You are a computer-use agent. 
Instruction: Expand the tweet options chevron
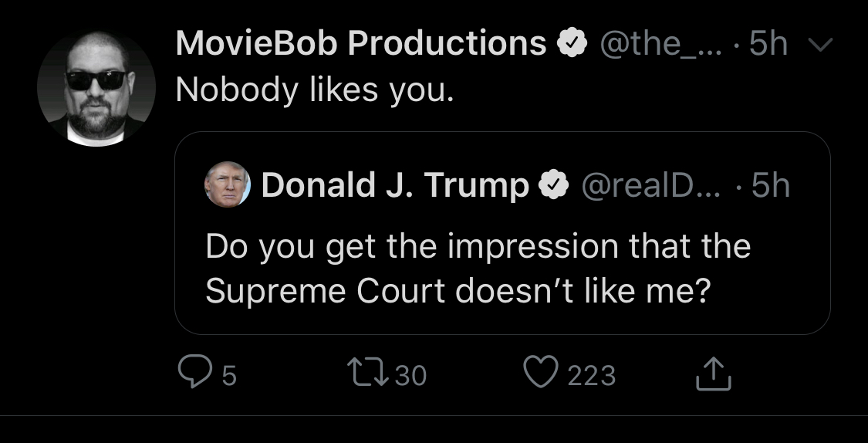[x=820, y=44]
